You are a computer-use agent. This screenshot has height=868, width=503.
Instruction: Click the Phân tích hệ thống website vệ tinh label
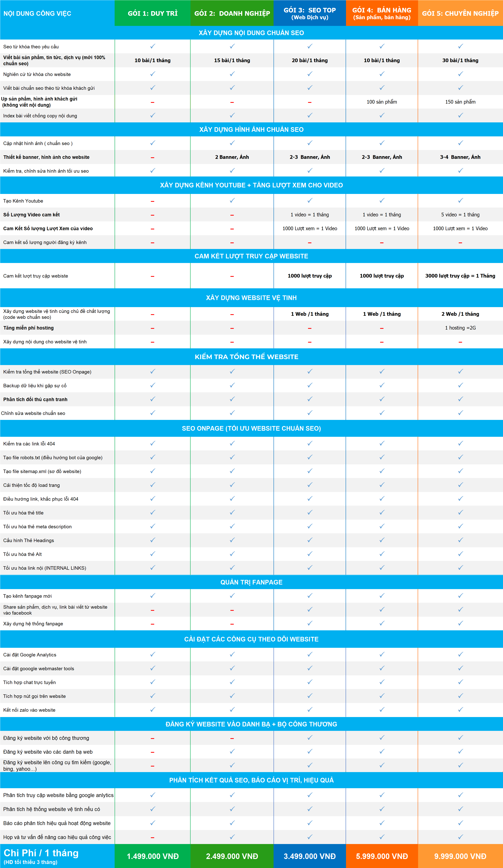coord(52,809)
